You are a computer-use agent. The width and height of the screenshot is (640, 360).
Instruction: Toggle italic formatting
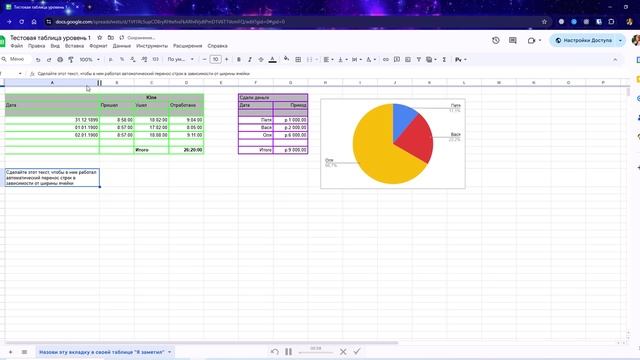(250, 60)
